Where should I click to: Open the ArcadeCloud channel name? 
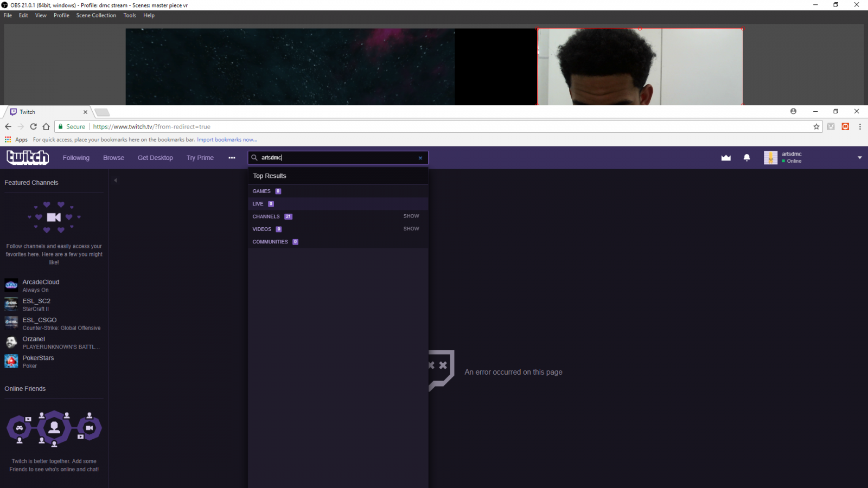41,282
